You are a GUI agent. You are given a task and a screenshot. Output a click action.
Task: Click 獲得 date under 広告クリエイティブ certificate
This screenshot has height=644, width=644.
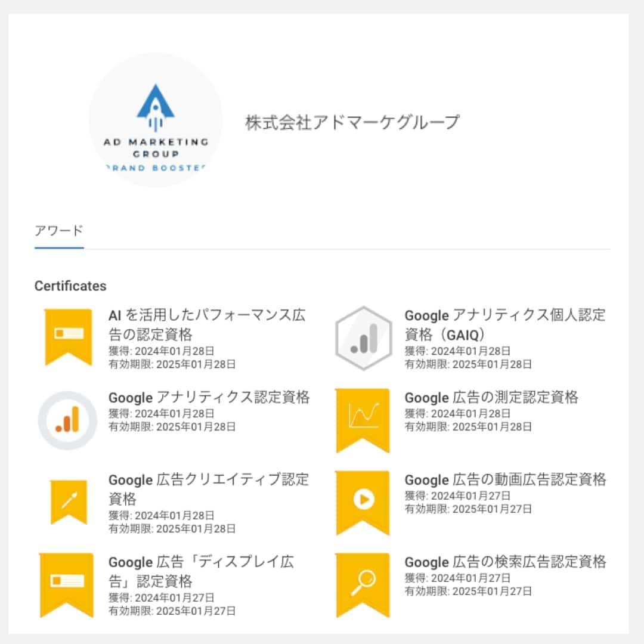point(162,515)
